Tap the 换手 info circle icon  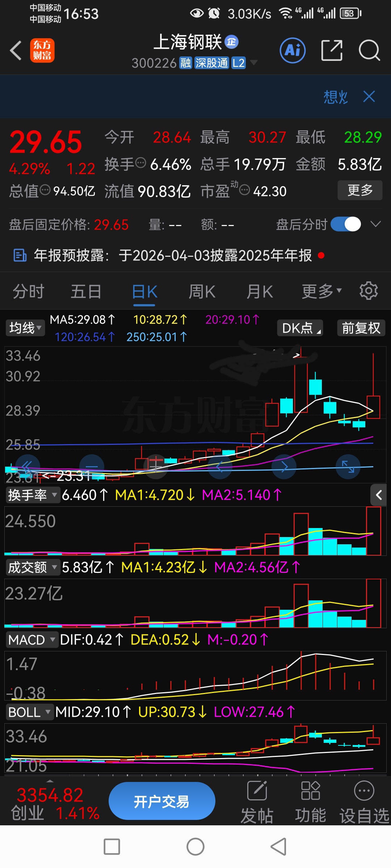[140, 163]
